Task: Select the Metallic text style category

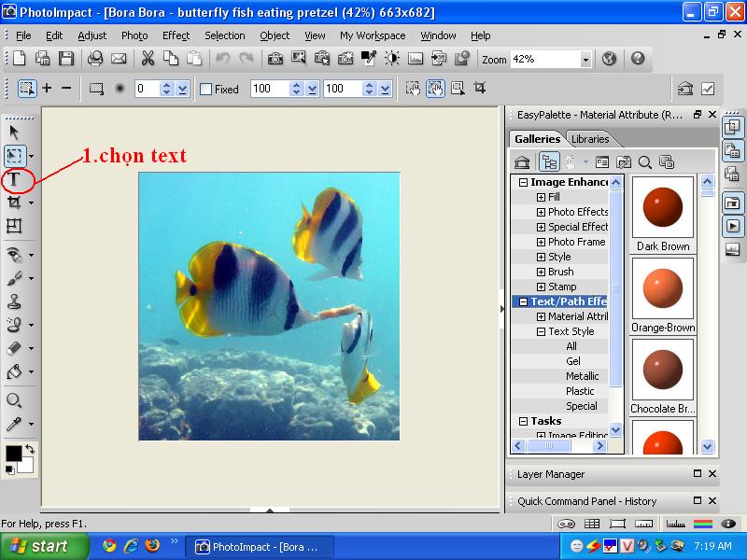Action: [x=582, y=376]
